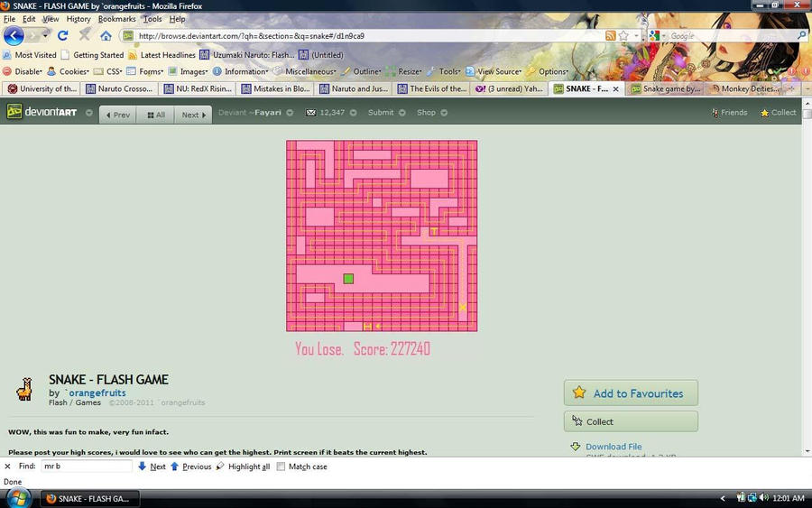The height and width of the screenshot is (508, 812).
Task: Click the Windows Start orb
Action: [19, 499]
